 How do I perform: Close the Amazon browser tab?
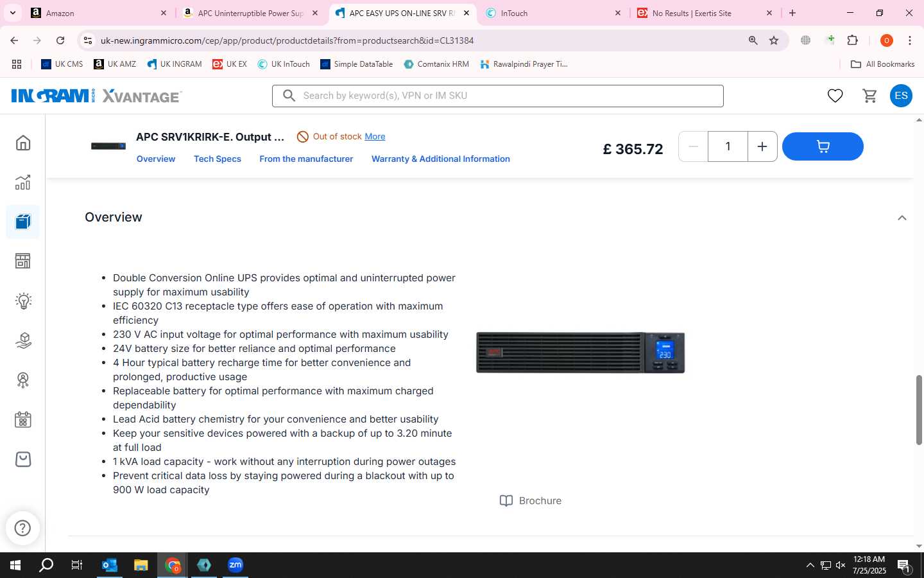point(163,13)
